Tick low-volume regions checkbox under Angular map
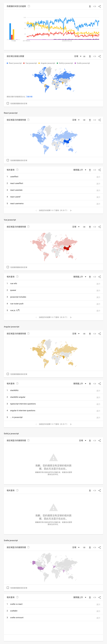Screen dimensions: 107x644 [8, 374]
